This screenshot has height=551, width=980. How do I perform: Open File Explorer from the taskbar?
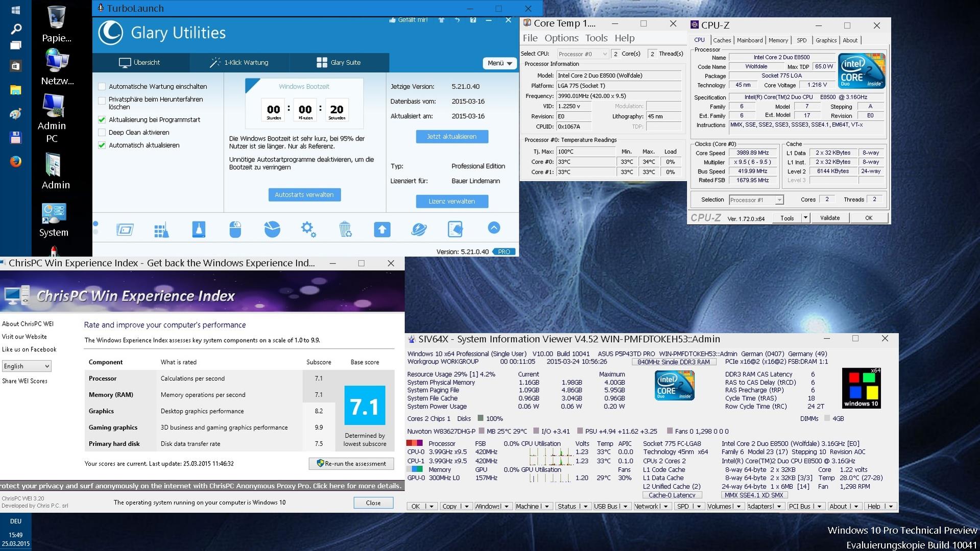pyautogui.click(x=15, y=90)
